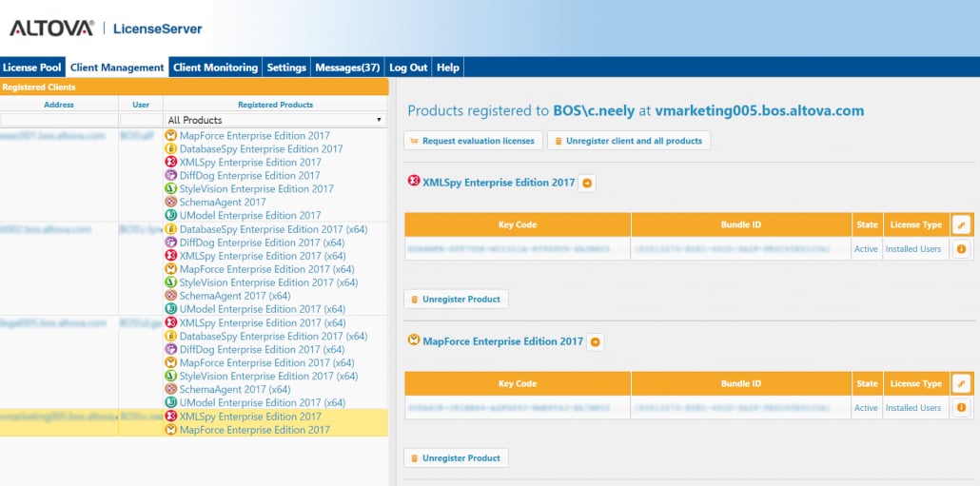The image size is (980, 486).
Task: Click MapForce Enterprise Edition 2017 heading link
Action: coord(503,341)
